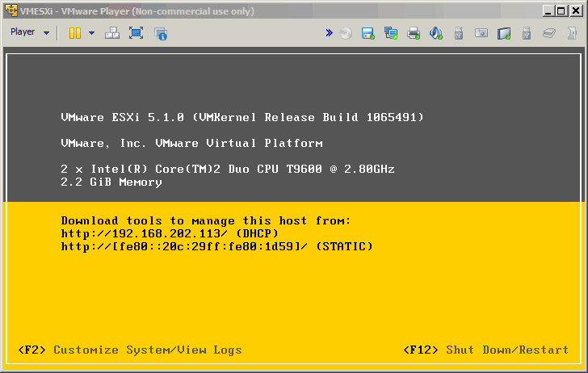Open the hard disk device icon

pyautogui.click(x=504, y=33)
